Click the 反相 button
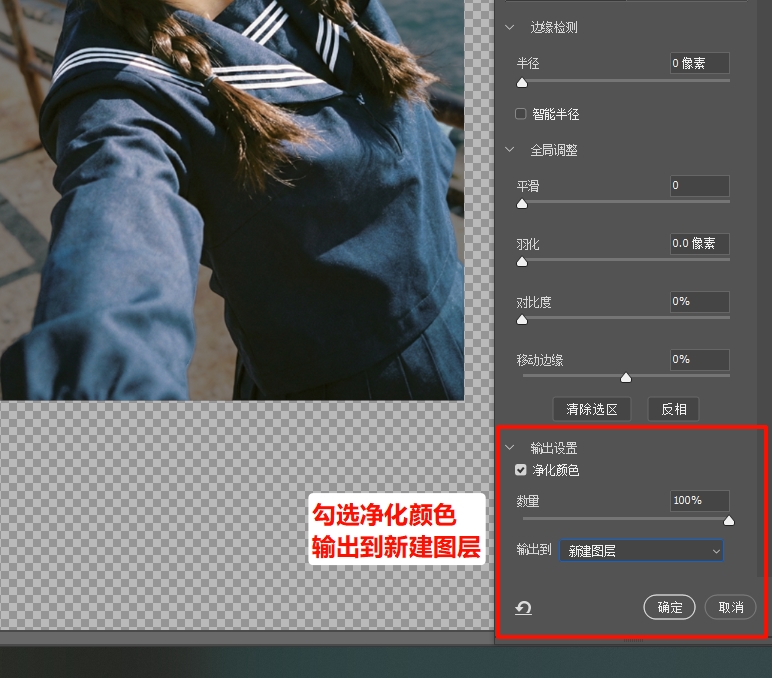 click(674, 409)
